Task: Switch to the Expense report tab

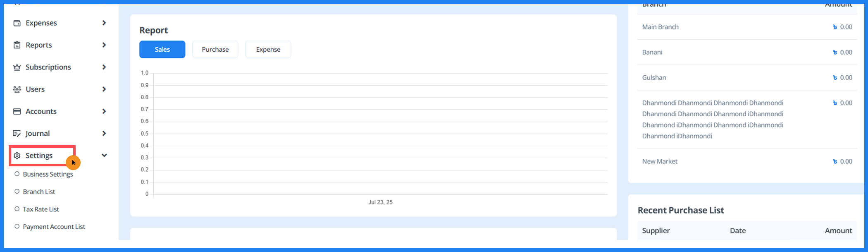Action: (x=268, y=49)
